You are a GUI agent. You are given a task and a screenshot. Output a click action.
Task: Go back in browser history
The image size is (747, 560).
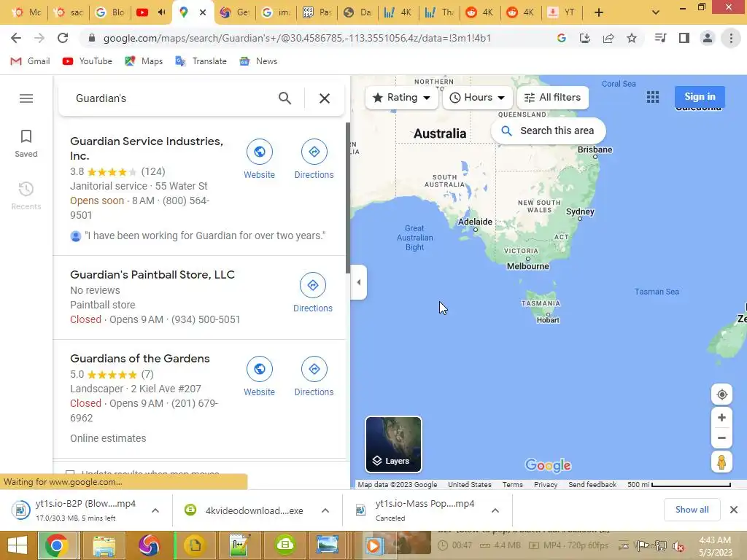(16, 38)
